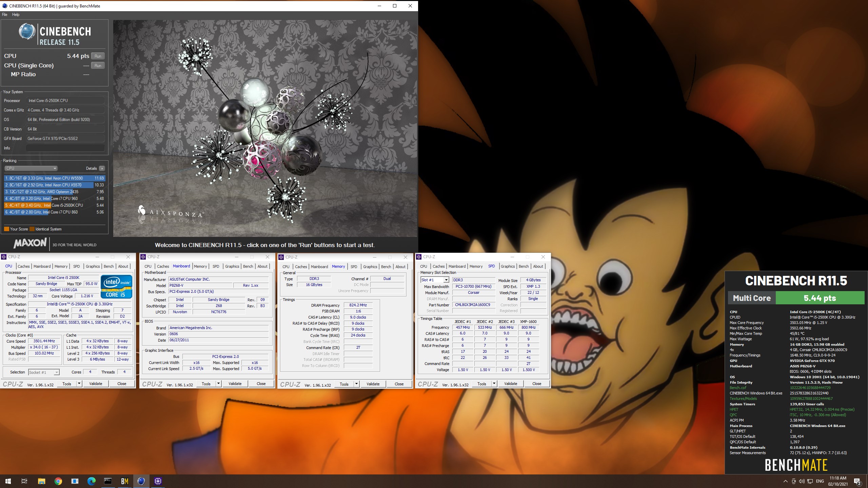Click the empty Info field in Your System

tap(65, 148)
